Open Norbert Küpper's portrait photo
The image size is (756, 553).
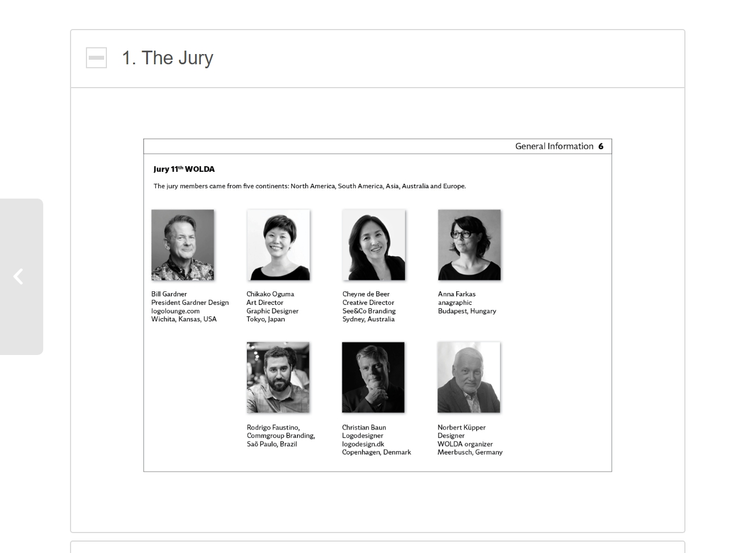click(469, 377)
